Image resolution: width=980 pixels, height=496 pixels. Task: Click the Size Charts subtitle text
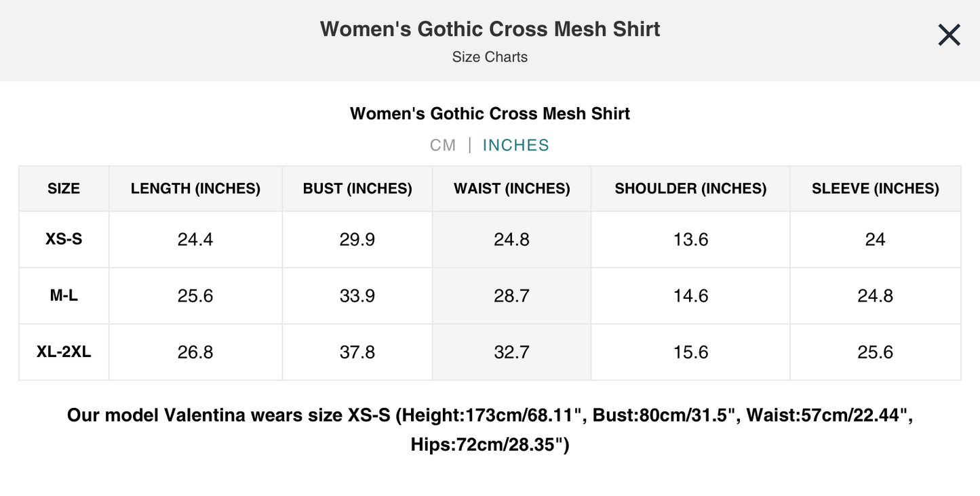490,57
